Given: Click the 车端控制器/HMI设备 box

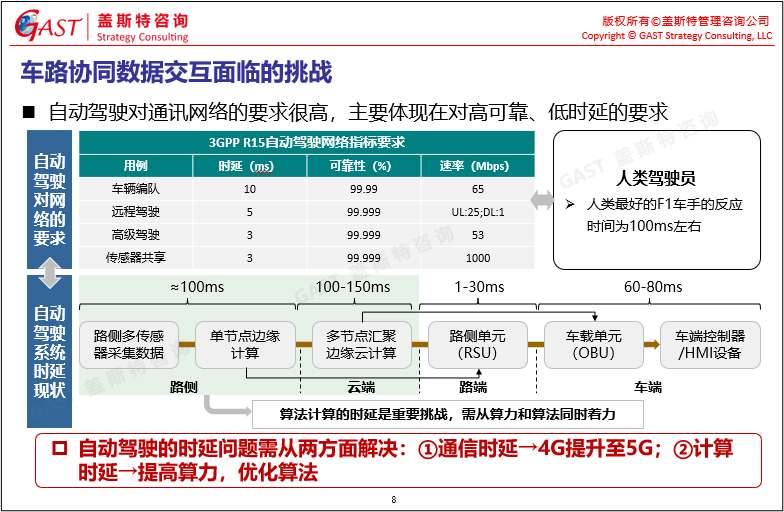Looking at the screenshot, I should [x=709, y=344].
